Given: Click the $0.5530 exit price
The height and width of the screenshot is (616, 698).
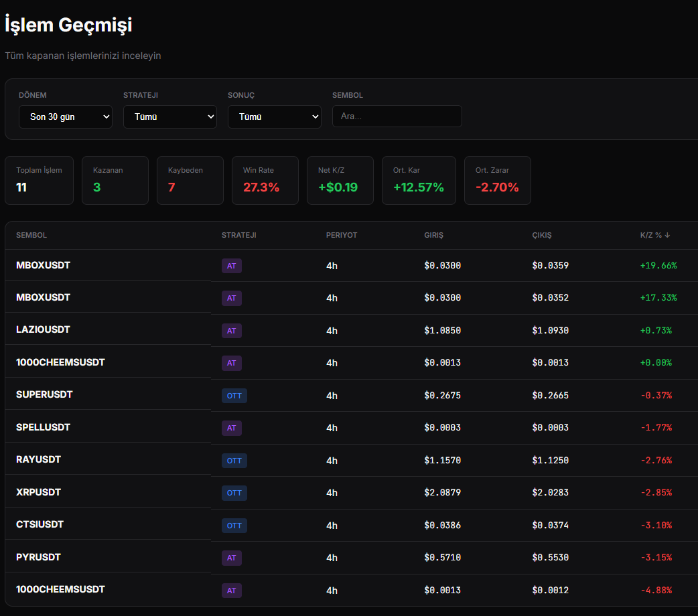Looking at the screenshot, I should point(550,558).
